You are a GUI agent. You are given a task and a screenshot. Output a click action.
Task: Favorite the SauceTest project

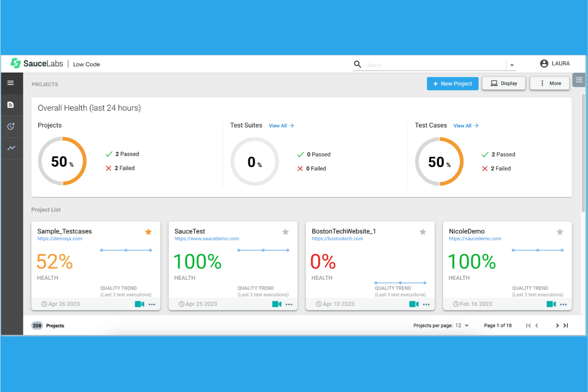[285, 232]
